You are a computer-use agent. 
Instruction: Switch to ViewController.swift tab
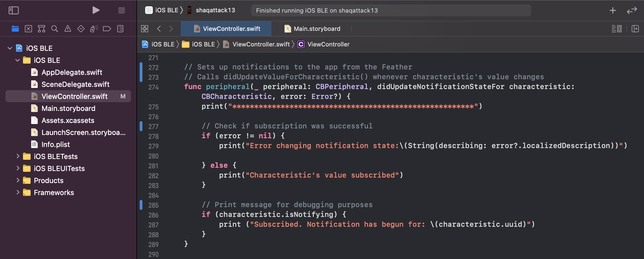(x=226, y=29)
